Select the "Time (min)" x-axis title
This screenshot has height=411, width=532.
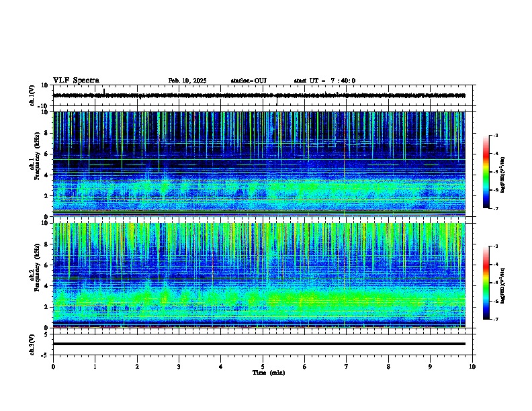pos(269,373)
